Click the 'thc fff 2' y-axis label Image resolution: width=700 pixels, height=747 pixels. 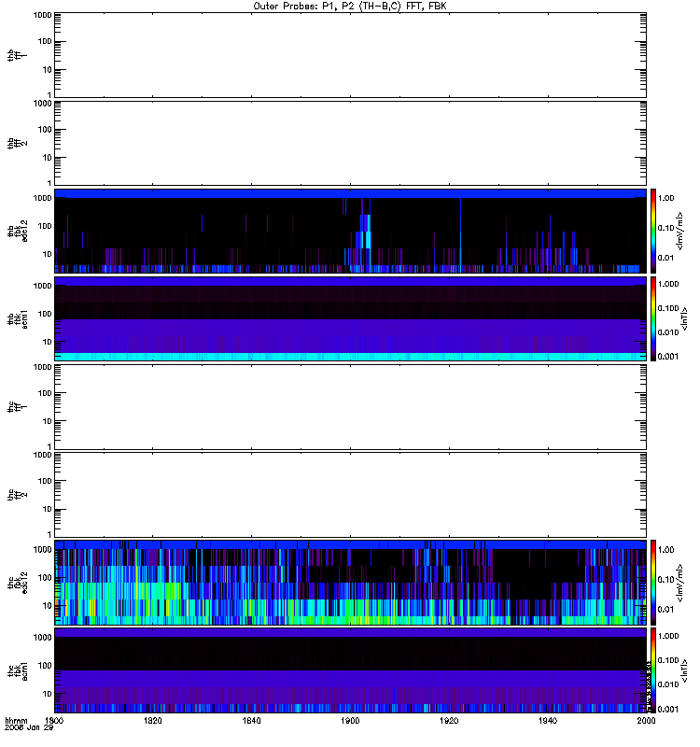[x=18, y=495]
